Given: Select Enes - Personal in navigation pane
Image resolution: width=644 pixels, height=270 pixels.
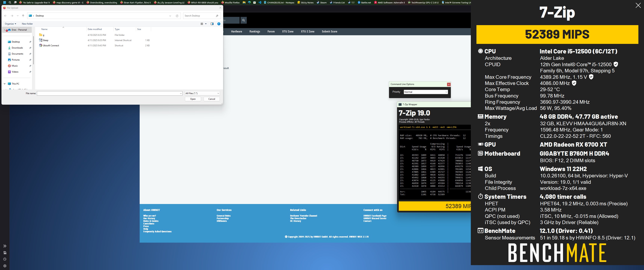Looking at the screenshot, I should [19, 30].
